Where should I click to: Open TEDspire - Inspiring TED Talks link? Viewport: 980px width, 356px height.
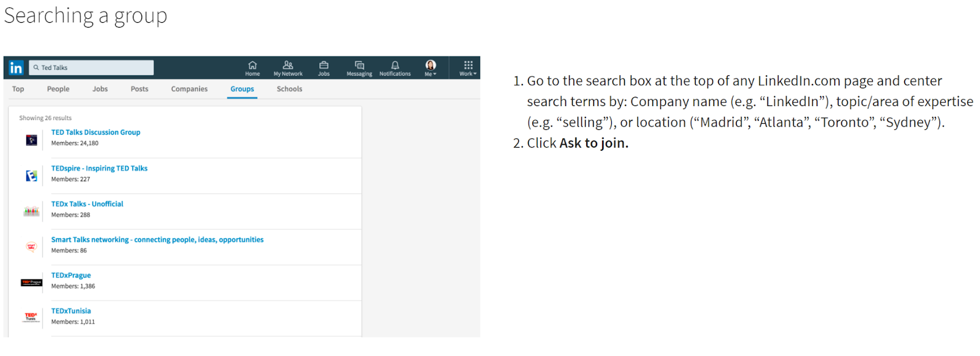pyautogui.click(x=99, y=169)
